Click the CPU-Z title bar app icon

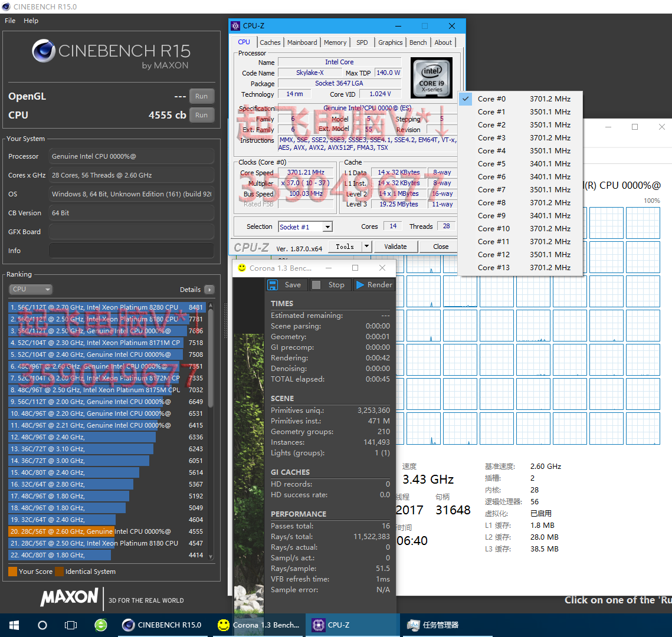[x=236, y=26]
